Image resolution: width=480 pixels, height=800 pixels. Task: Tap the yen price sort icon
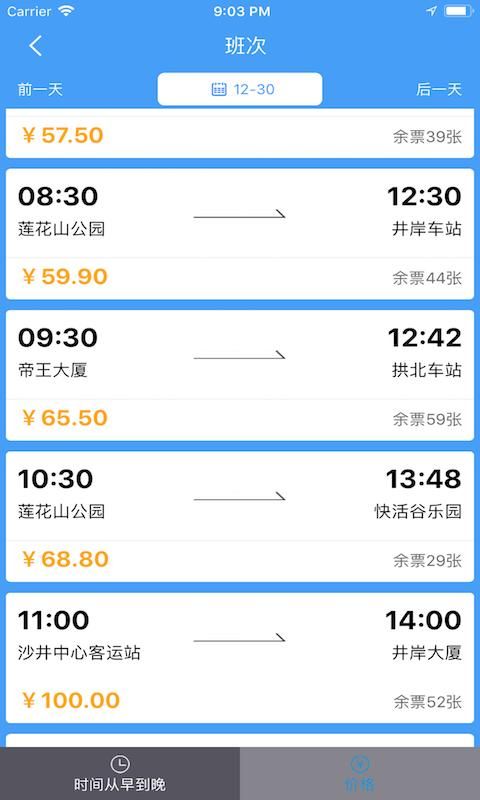360,764
